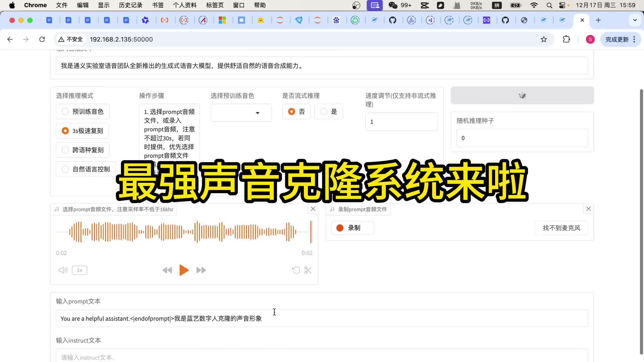Reset audio with the loop icon

296,270
